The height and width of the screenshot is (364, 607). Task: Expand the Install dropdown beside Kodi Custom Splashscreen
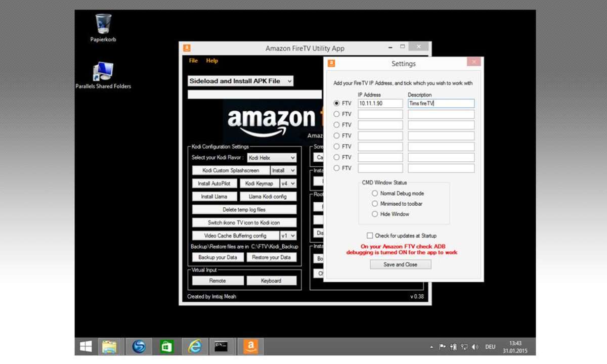point(283,171)
